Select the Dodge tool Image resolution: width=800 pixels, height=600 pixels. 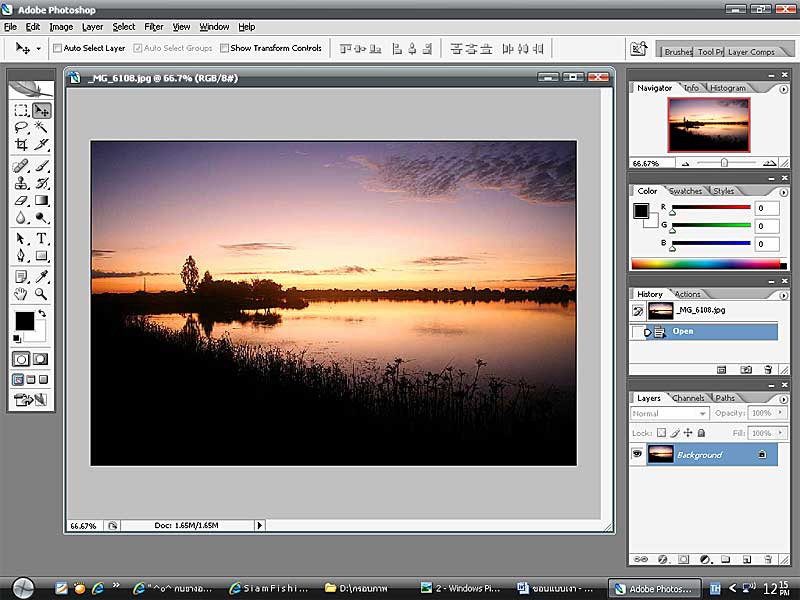click(x=41, y=218)
